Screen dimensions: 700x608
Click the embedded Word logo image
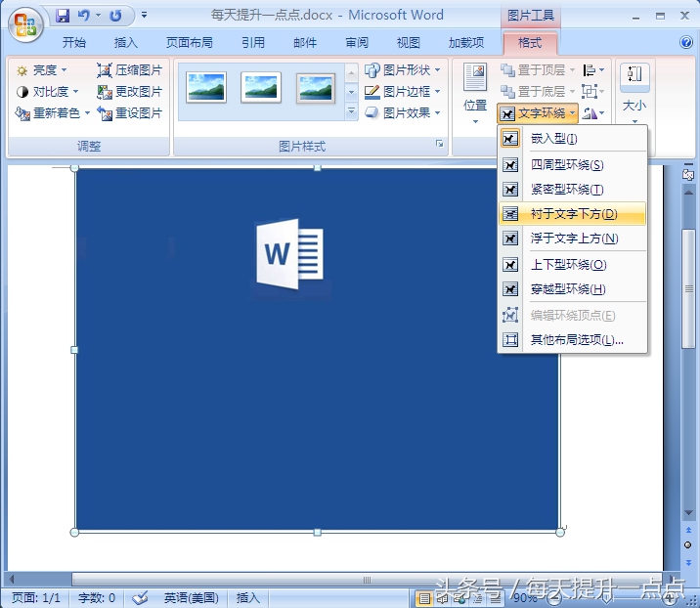(x=290, y=254)
